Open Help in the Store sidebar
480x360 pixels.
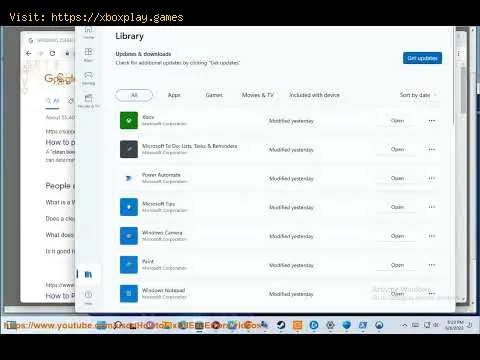pyautogui.click(x=88, y=297)
